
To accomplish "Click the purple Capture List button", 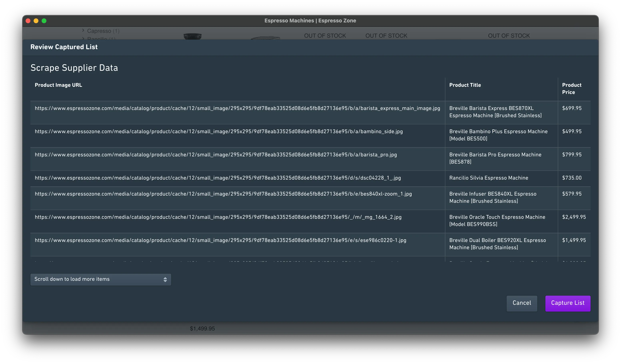I will (568, 303).
